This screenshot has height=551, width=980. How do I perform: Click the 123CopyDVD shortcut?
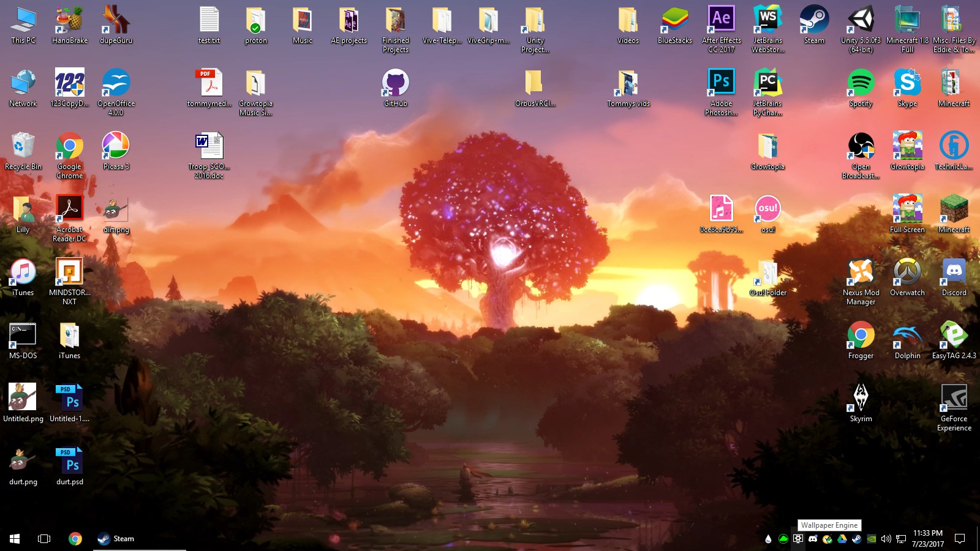70,88
